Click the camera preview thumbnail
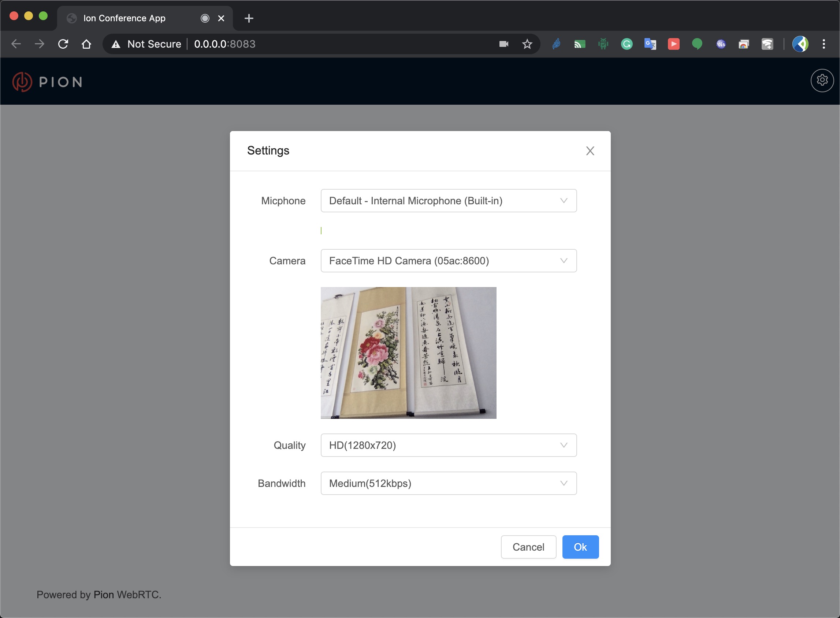Screen dimensions: 840x618 [408, 353]
